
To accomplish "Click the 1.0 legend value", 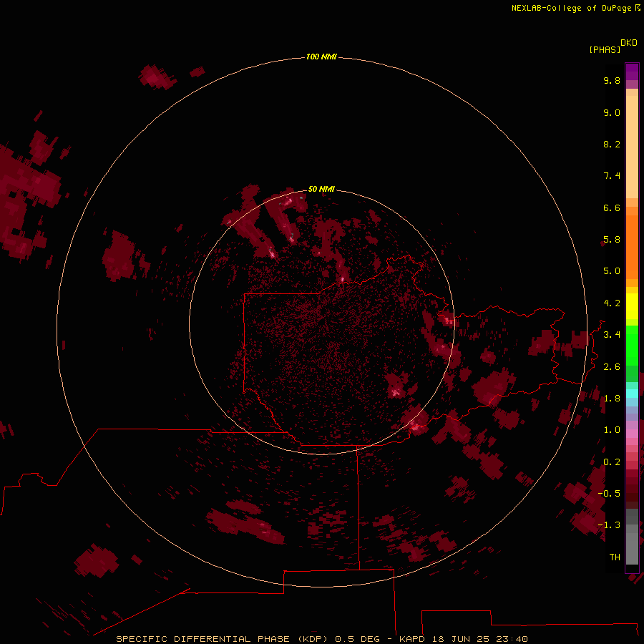I will coord(612,430).
